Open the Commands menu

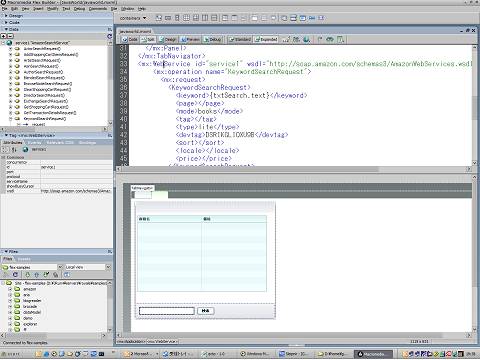pyautogui.click(x=98, y=8)
